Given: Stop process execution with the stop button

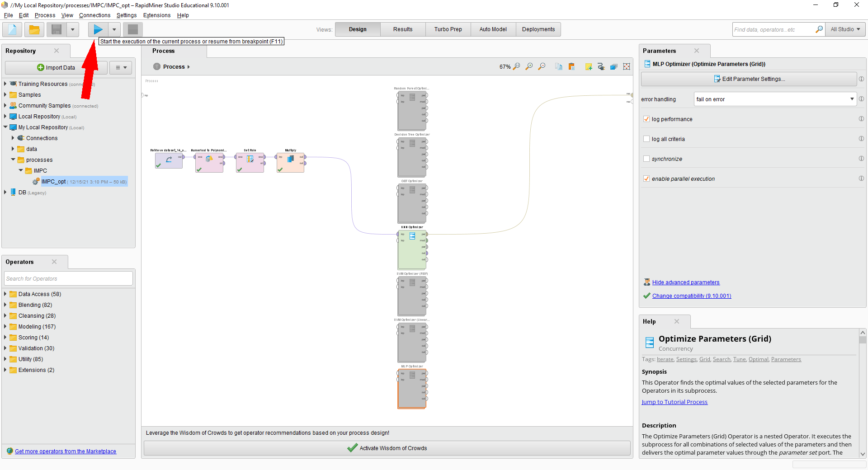Looking at the screenshot, I should 133,29.
